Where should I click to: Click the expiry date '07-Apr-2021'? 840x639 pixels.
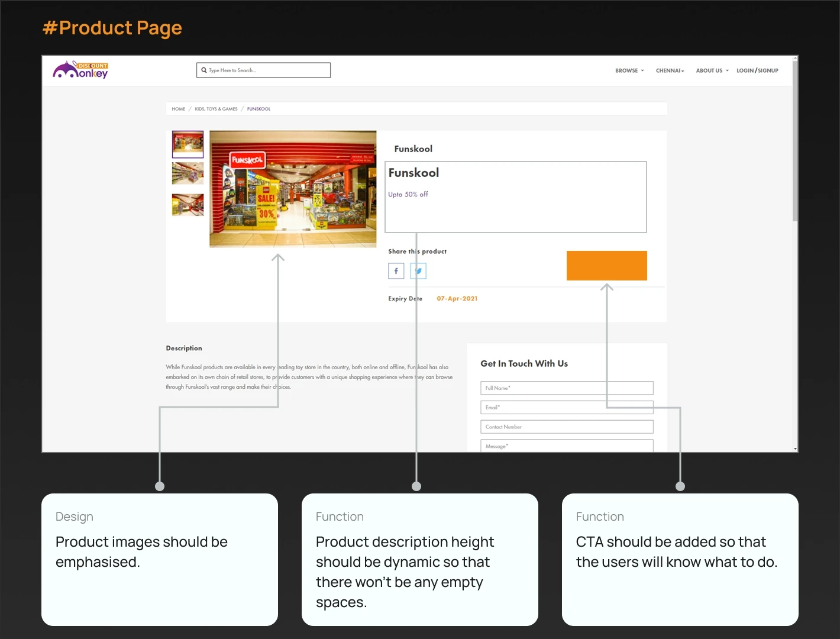[457, 299]
